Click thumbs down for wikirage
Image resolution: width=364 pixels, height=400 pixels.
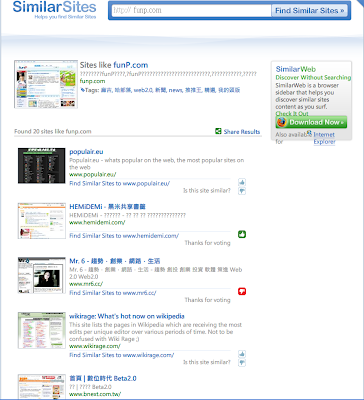click(x=242, y=363)
